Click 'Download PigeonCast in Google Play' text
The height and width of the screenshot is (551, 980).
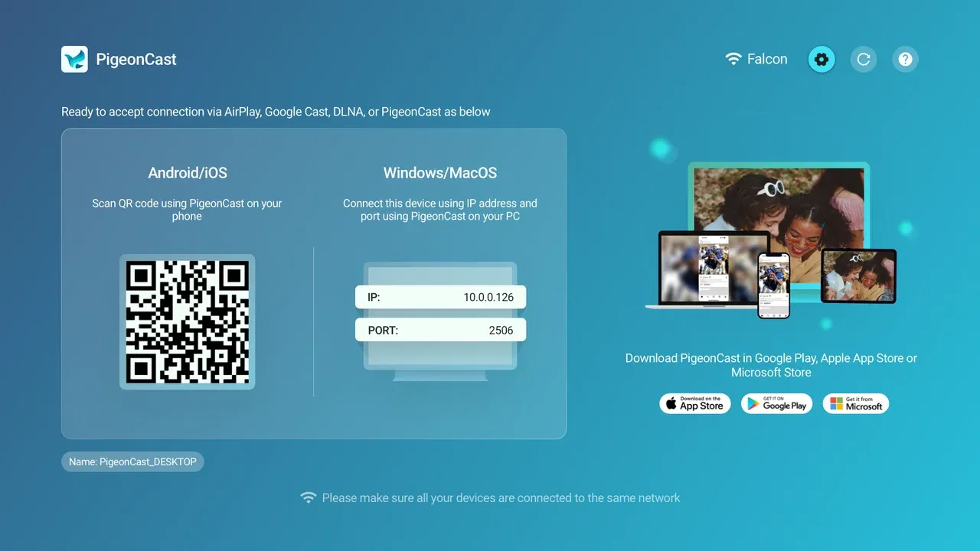click(771, 365)
